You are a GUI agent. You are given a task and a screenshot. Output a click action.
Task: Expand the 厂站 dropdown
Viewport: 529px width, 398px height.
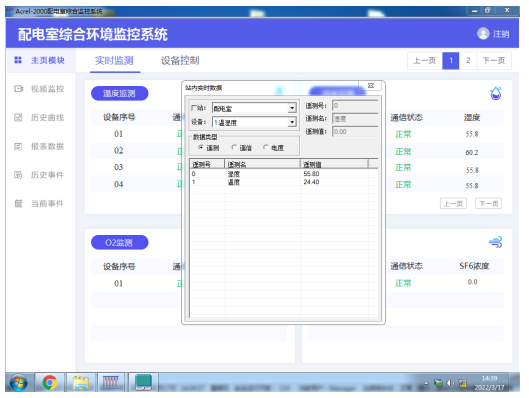coord(292,108)
